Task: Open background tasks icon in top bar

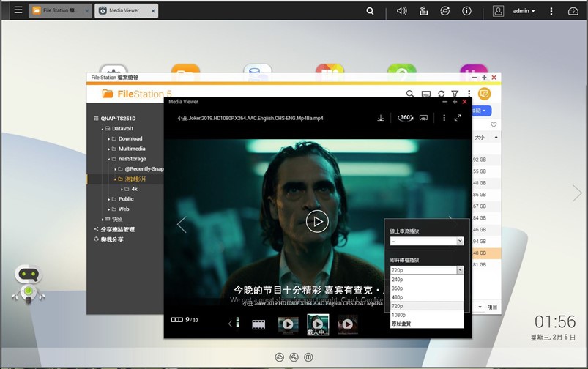Action: click(x=423, y=11)
